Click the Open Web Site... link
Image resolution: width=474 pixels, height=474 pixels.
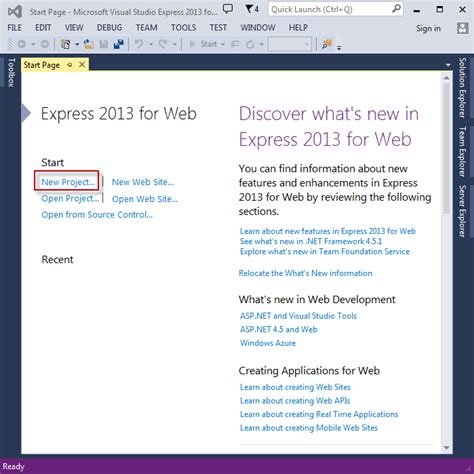pyautogui.click(x=145, y=199)
